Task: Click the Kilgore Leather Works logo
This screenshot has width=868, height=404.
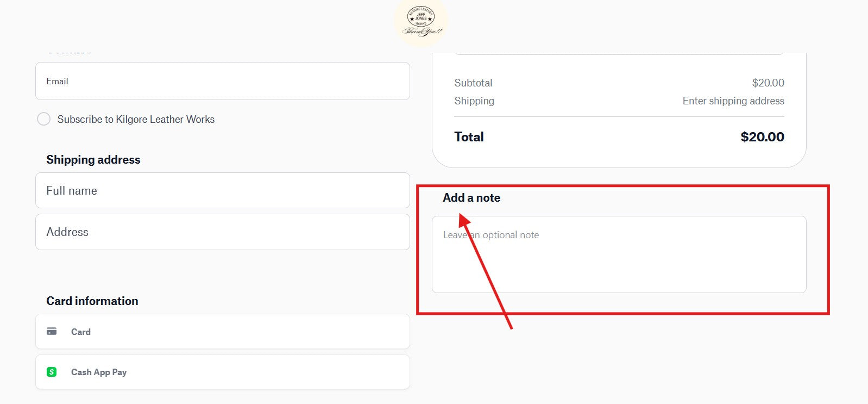Action: (x=421, y=22)
